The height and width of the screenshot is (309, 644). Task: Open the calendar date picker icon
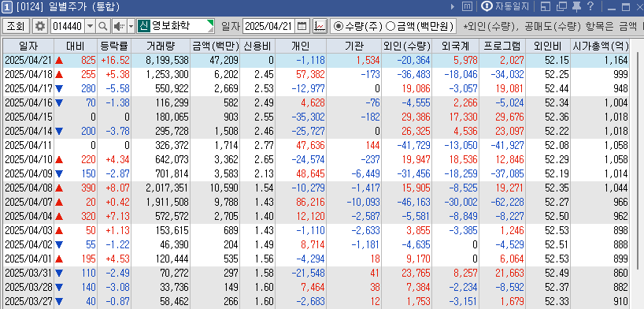302,26
